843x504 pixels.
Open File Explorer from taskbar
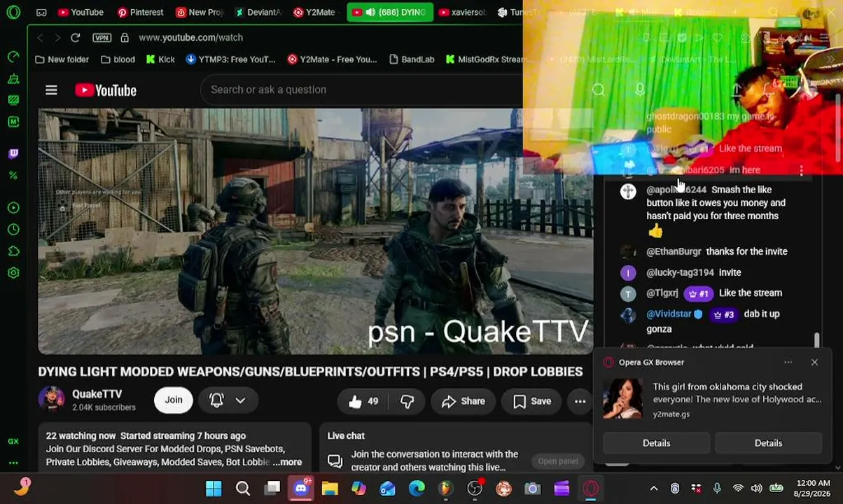click(330, 488)
